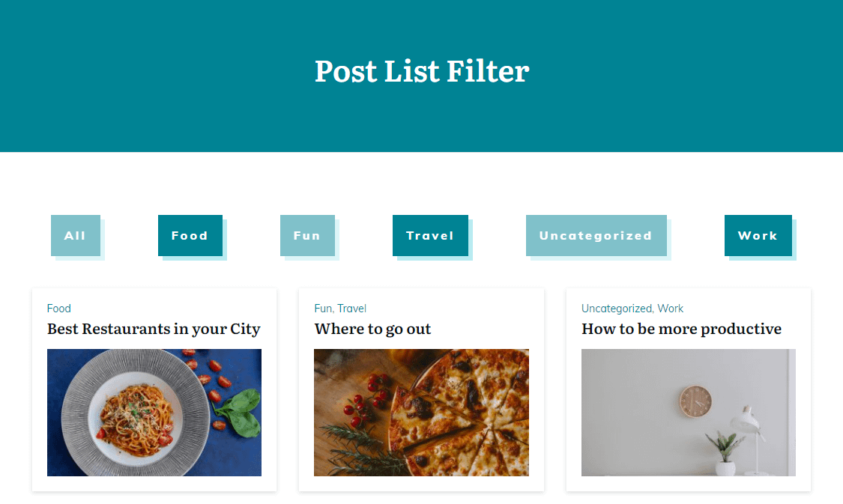This screenshot has height=504, width=843.
Task: Activate the Fun filter
Action: pyautogui.click(x=307, y=235)
